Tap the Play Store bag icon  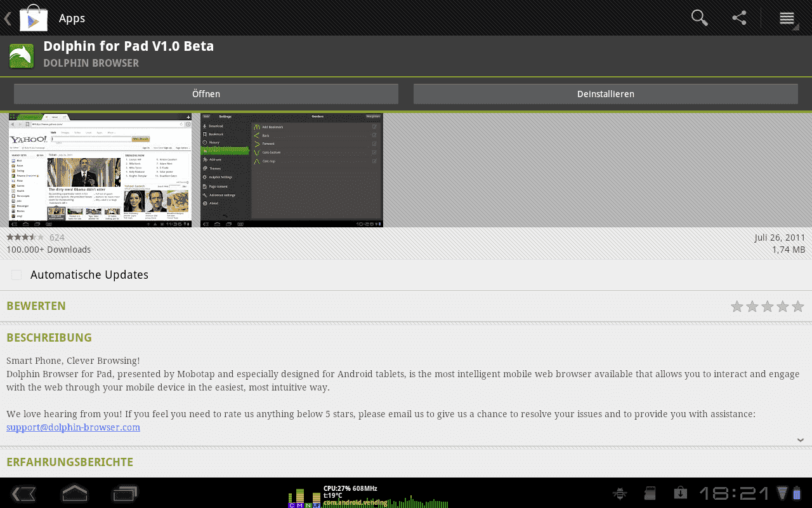(34, 18)
